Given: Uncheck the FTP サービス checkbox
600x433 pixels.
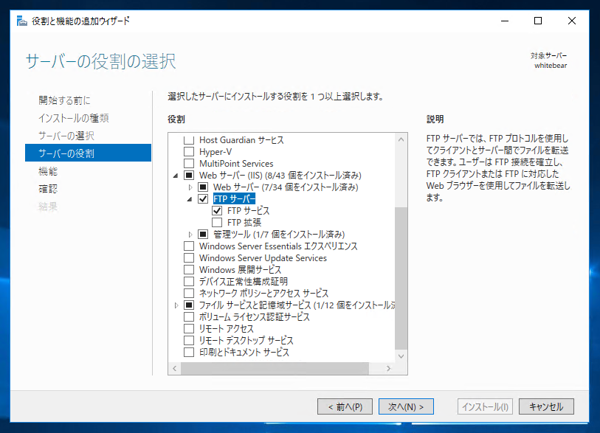Looking at the screenshot, I should point(217,211).
